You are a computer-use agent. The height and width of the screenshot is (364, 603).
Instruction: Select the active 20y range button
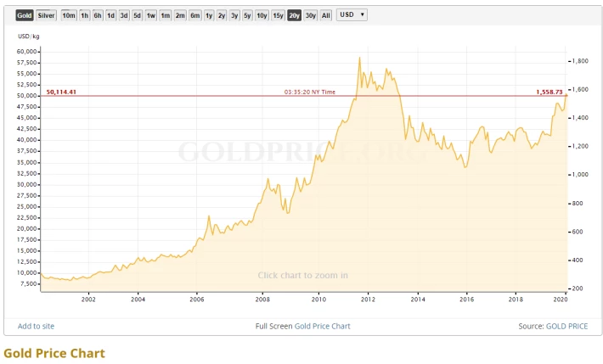(294, 15)
